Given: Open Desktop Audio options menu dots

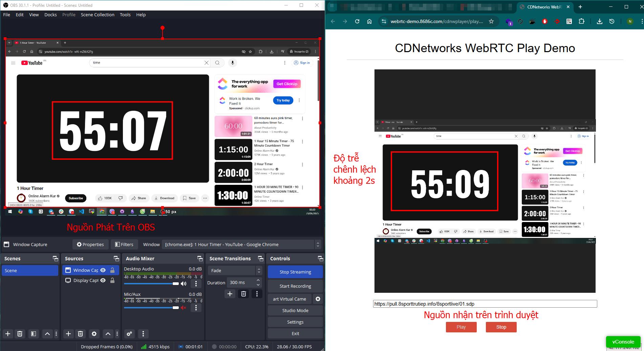Looking at the screenshot, I should (196, 284).
